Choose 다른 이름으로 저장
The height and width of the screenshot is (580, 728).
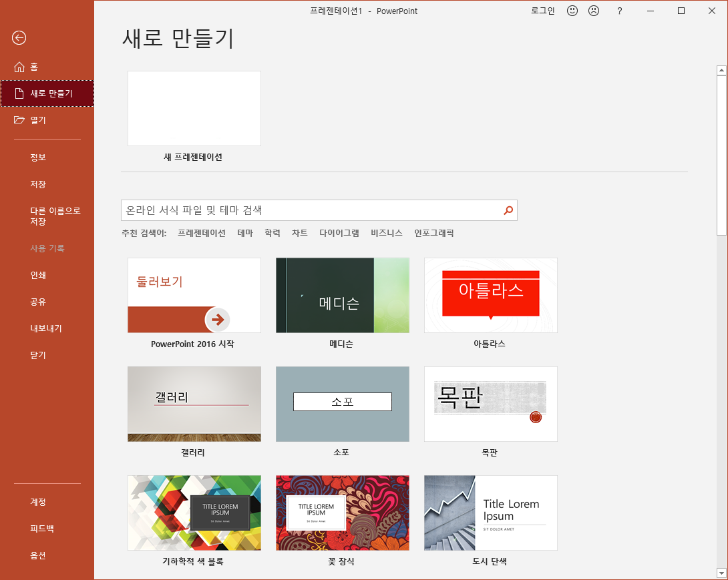[55, 216]
